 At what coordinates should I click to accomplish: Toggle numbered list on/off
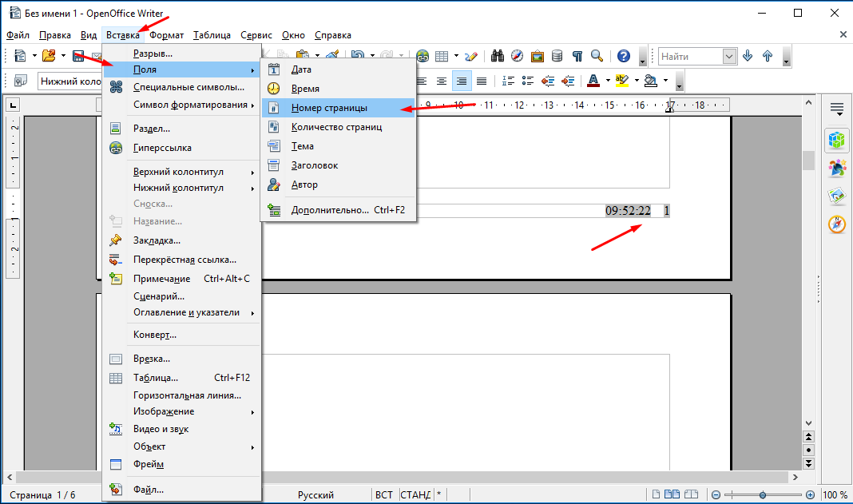(x=508, y=81)
